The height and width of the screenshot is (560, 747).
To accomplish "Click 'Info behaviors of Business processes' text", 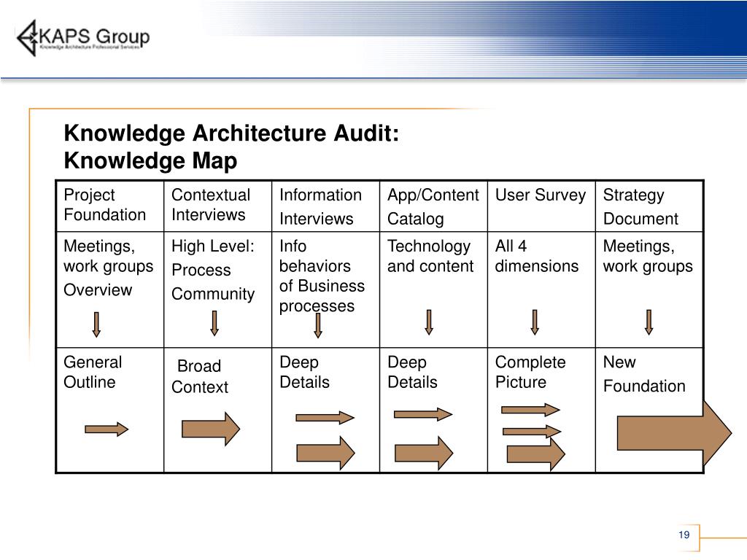I will [322, 276].
